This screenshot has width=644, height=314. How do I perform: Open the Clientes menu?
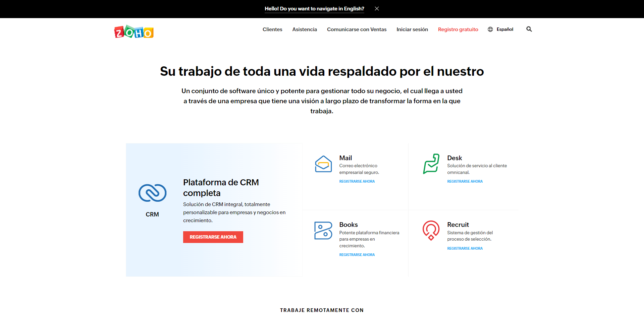click(272, 29)
